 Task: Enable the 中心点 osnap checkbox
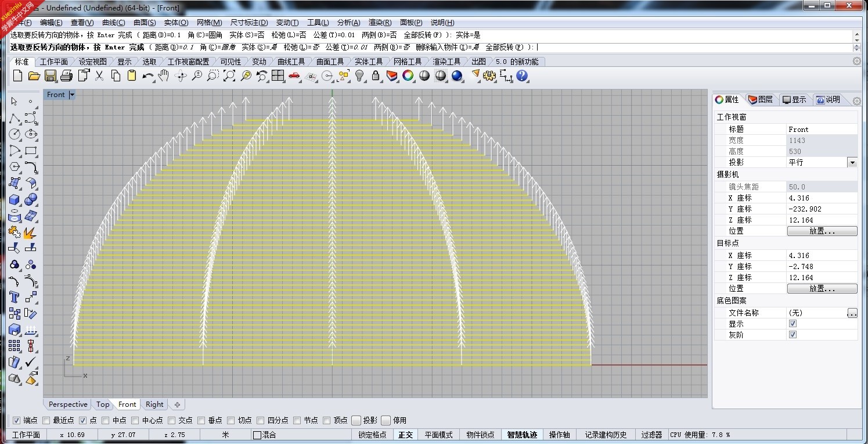[135, 420]
